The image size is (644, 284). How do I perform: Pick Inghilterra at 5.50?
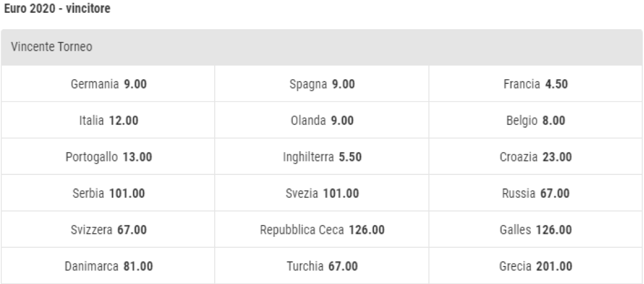click(x=322, y=157)
